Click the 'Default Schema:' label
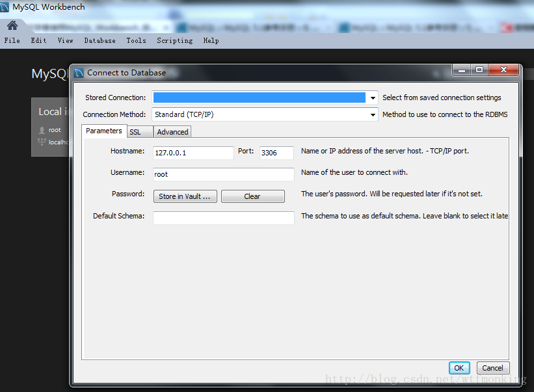Image resolution: width=534 pixels, height=392 pixels. [x=118, y=216]
